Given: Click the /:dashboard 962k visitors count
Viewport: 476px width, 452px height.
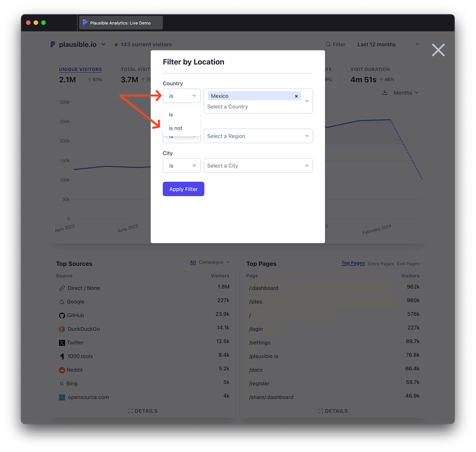Looking at the screenshot, I should coord(413,287).
